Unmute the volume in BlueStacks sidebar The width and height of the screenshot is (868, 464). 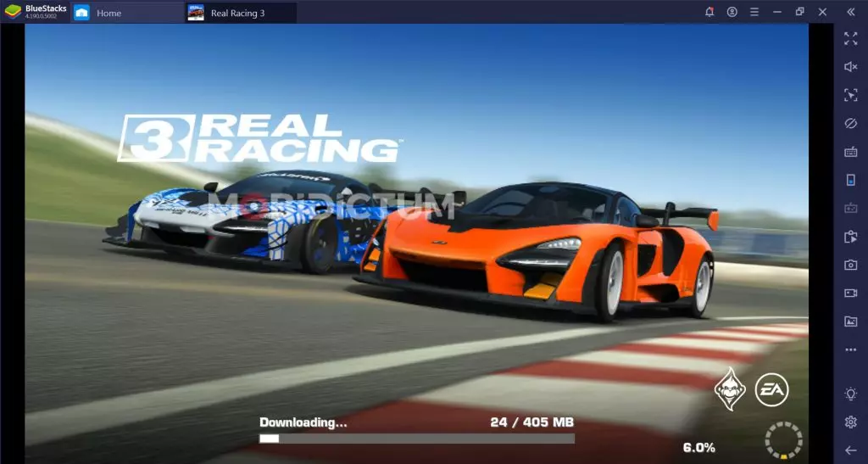pyautogui.click(x=850, y=66)
